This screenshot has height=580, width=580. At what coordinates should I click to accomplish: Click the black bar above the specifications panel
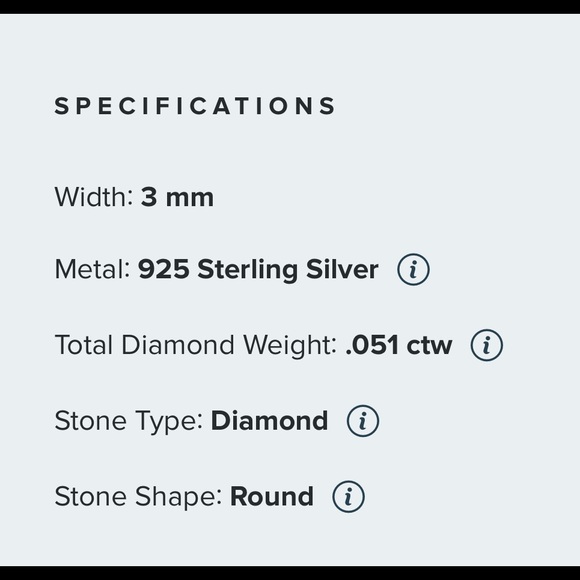[x=290, y=7]
